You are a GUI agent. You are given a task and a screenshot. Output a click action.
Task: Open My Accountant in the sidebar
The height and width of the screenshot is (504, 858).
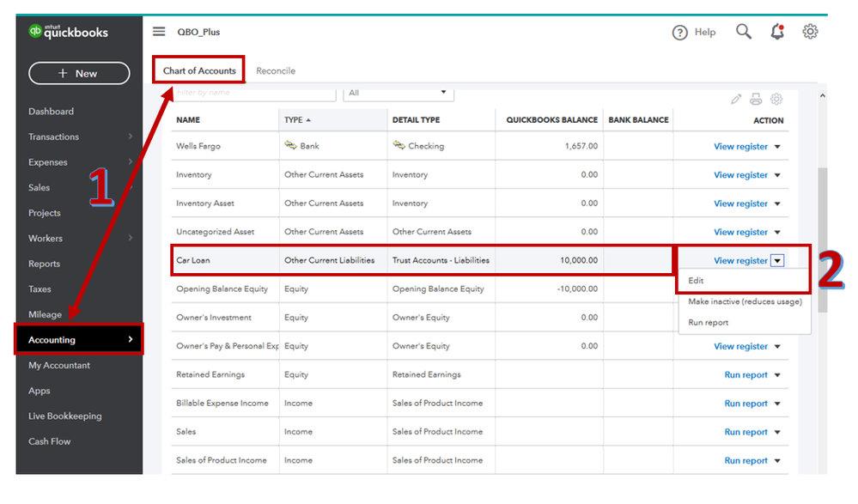59,365
